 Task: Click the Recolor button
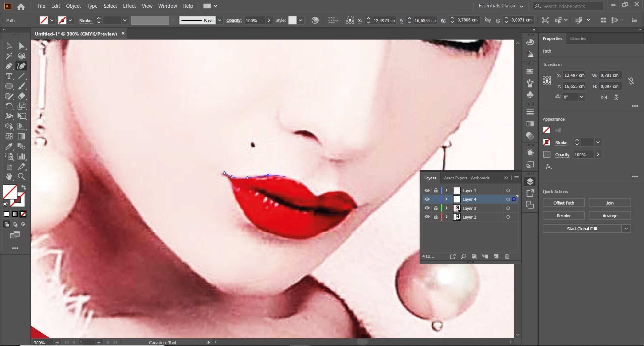[x=563, y=216]
